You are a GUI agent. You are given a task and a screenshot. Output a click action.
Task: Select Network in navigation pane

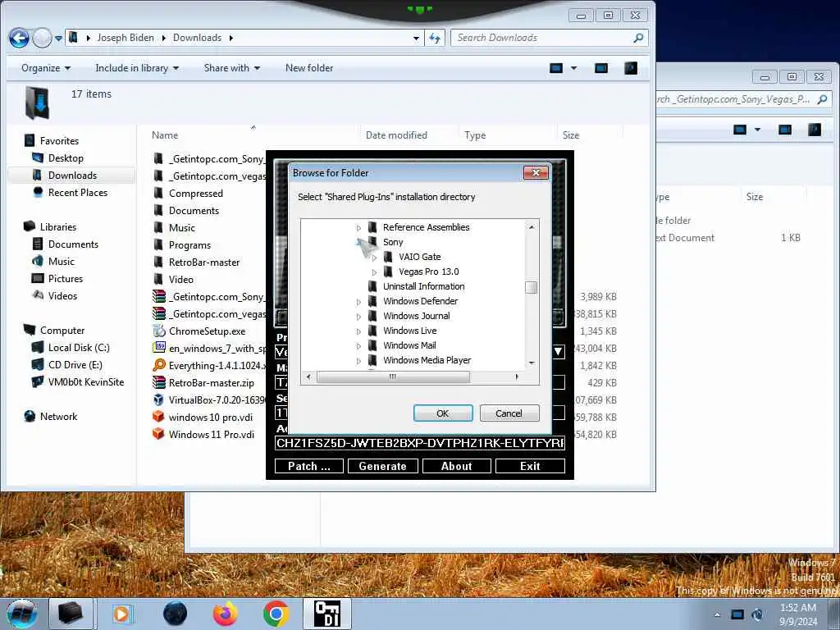point(58,416)
